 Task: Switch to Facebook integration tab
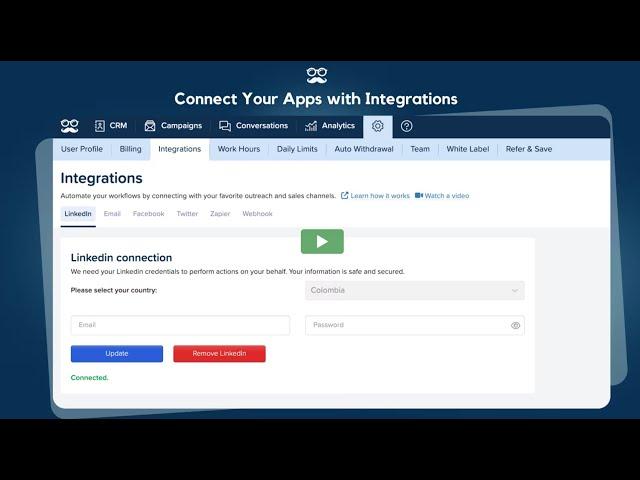[x=149, y=213]
